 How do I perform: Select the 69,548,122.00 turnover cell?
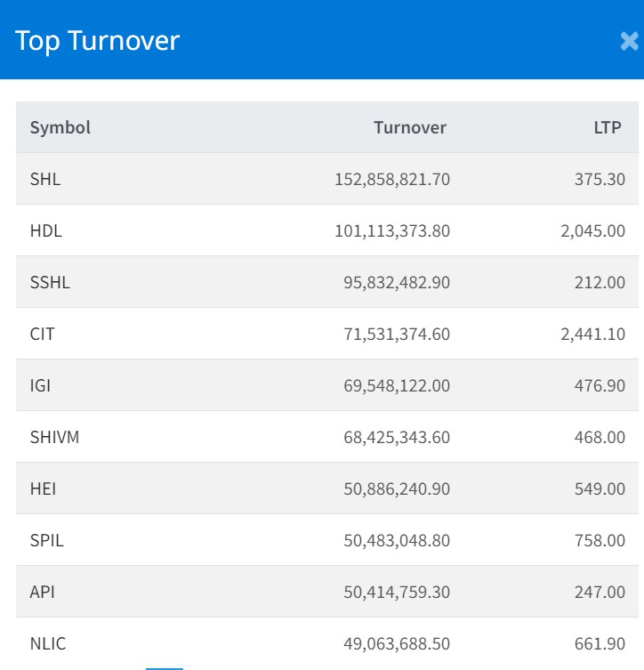[398, 385]
